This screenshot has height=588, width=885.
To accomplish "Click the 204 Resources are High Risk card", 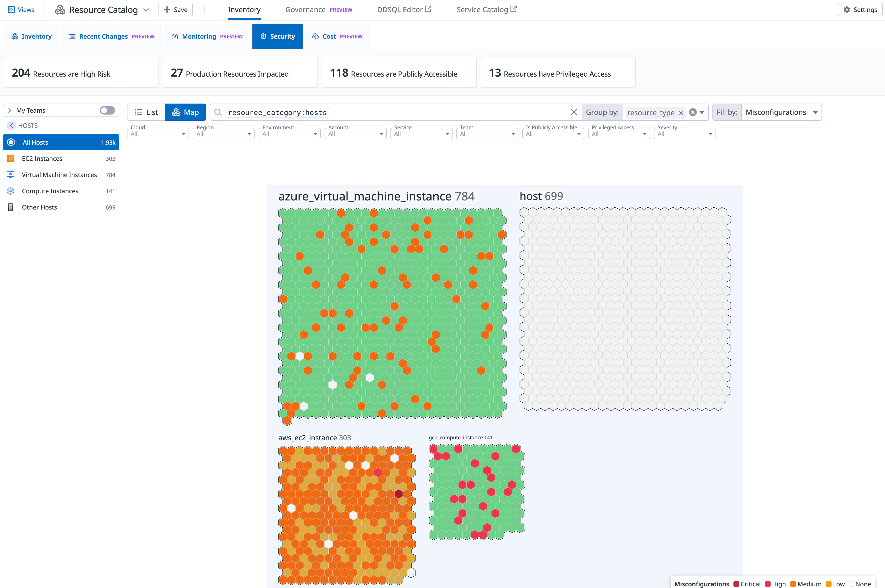I will pos(81,72).
